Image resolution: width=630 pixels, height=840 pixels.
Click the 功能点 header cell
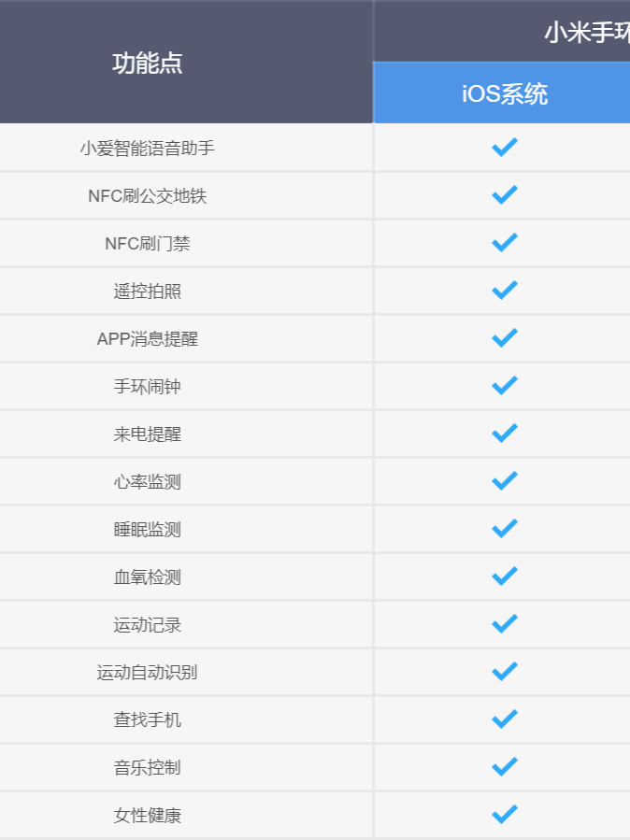tap(148, 64)
